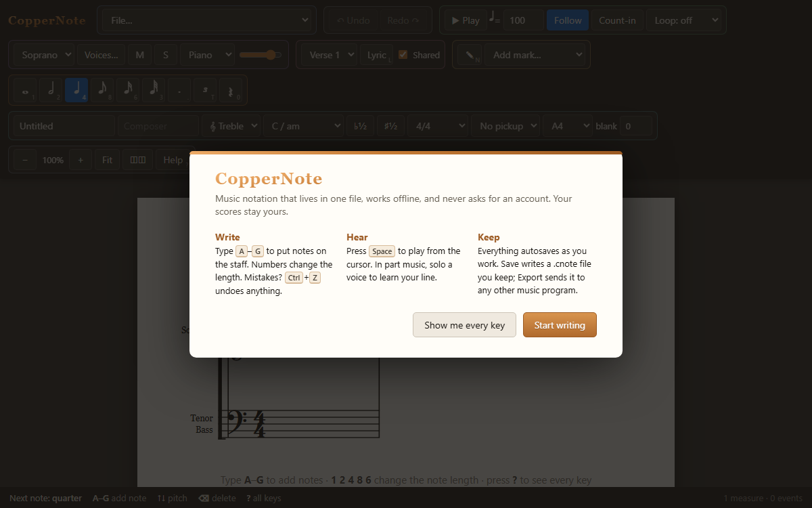This screenshot has width=812, height=508.
Task: Select the quarter note duration
Action: tap(76, 89)
